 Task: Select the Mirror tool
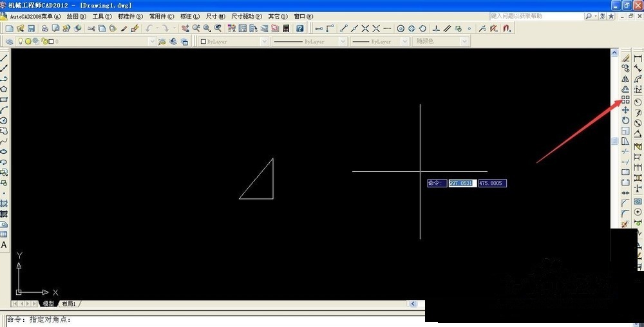tap(625, 79)
